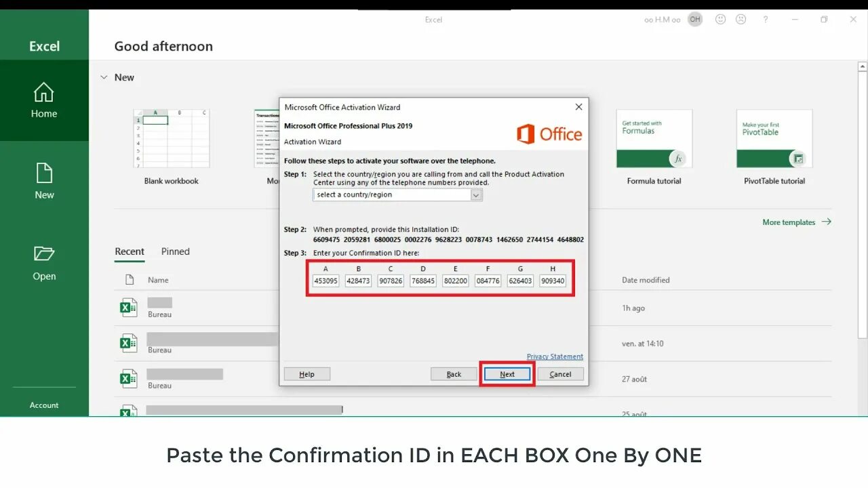The height and width of the screenshot is (488, 868).
Task: Click the Back button in wizard
Action: [x=454, y=374]
